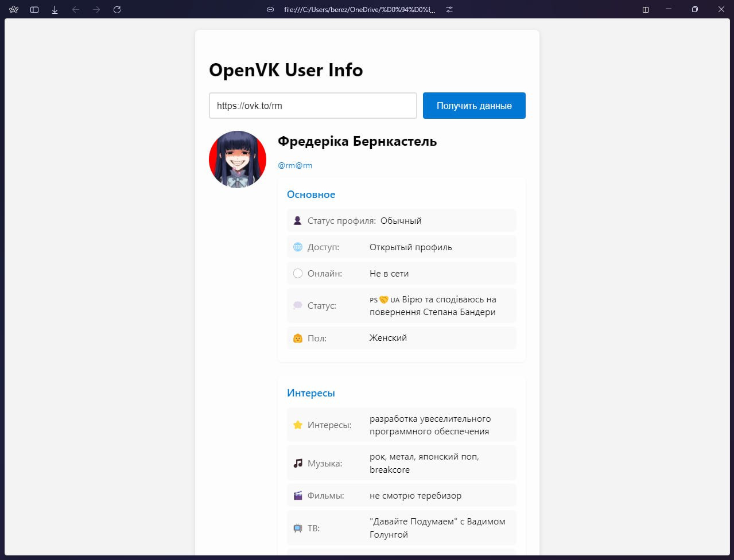
Task: Reload the current page
Action: 117,10
